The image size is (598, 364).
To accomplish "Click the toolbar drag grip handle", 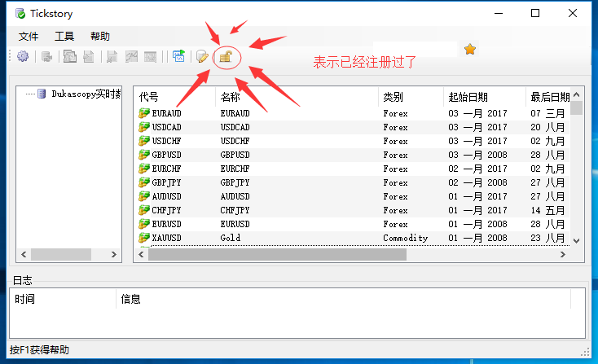I will pyautogui.click(x=11, y=56).
